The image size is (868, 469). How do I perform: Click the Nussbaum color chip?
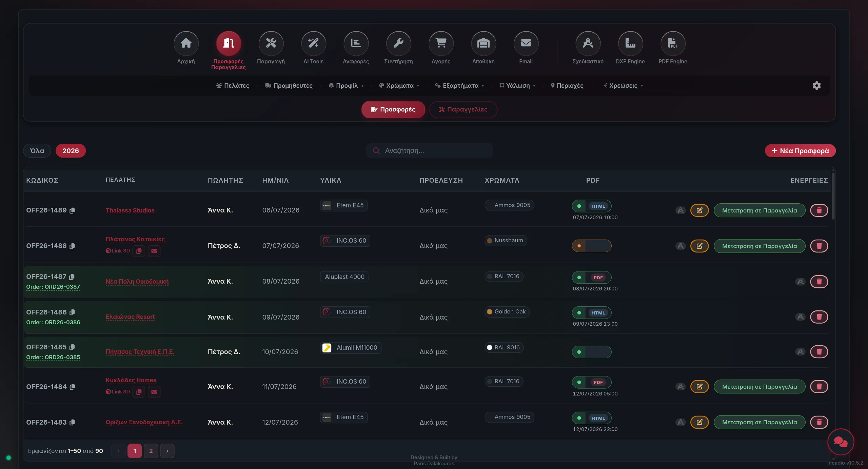click(x=506, y=241)
